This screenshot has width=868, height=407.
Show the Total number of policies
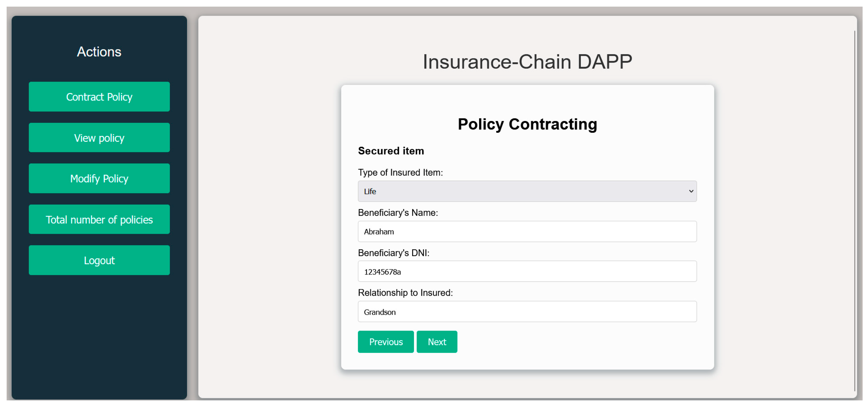[x=99, y=220]
